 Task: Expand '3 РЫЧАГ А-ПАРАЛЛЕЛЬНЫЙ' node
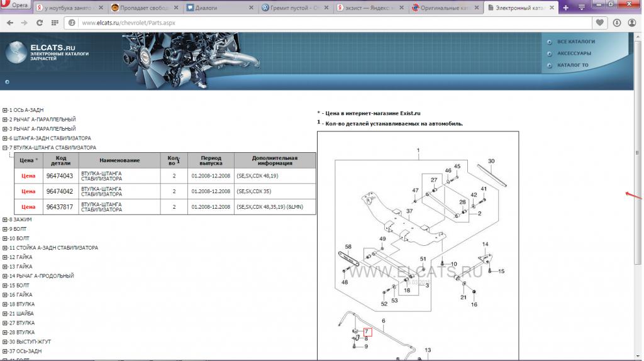pos(5,129)
